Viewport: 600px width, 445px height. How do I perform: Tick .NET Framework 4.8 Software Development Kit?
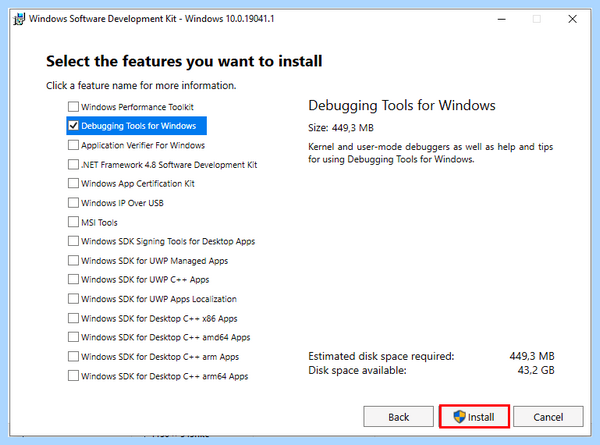click(x=73, y=165)
